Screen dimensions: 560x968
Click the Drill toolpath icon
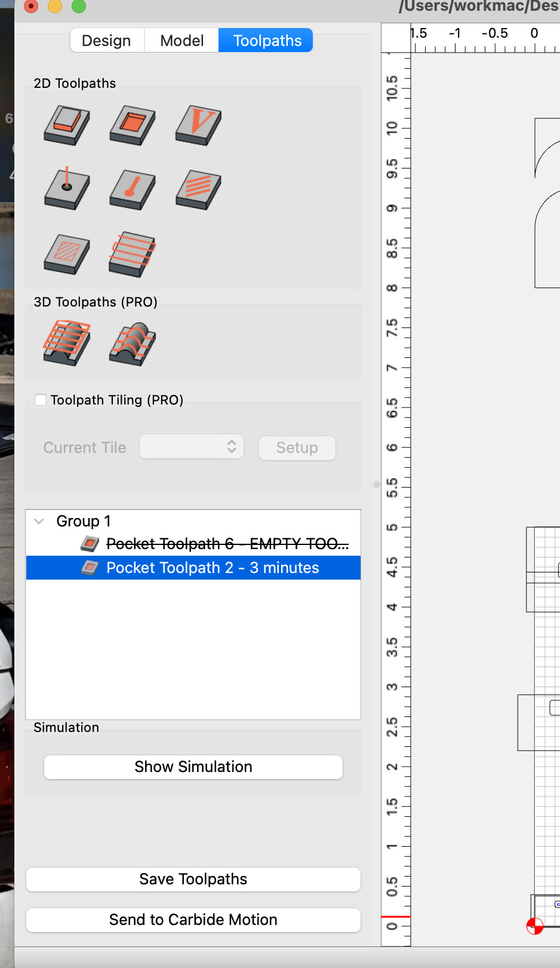tap(67, 189)
